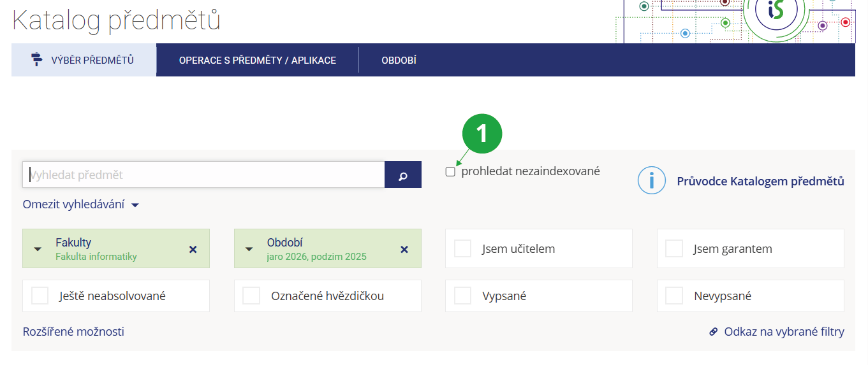Viewport: 868px width, 365px height.
Task: Open the Období filter dropdown
Action: [x=249, y=249]
